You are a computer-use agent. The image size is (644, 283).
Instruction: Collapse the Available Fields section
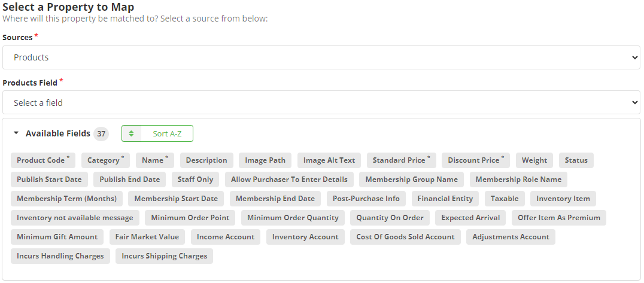16,133
